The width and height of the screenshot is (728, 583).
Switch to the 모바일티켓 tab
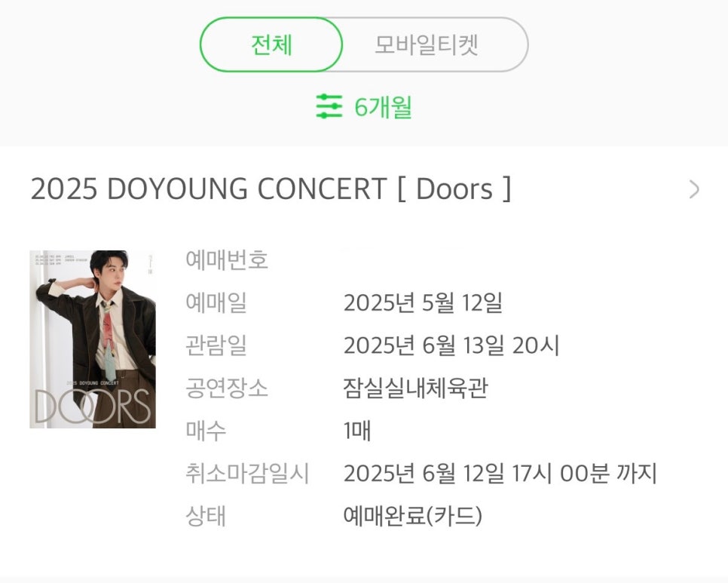[x=427, y=45]
